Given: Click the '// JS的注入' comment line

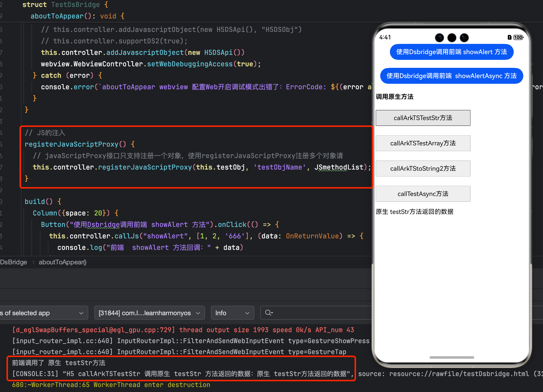Looking at the screenshot, I should click(x=45, y=133).
